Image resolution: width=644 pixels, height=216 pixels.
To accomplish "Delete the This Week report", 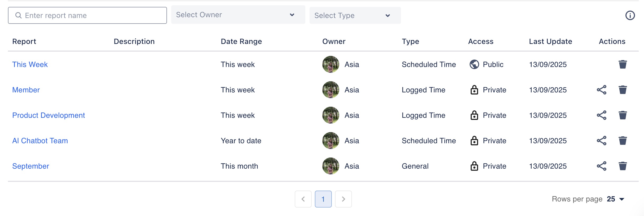I will 623,64.
